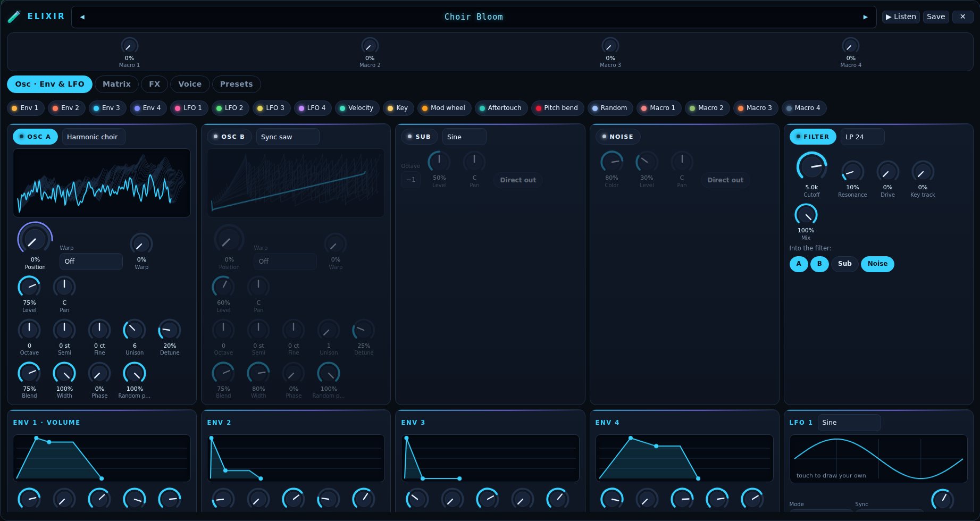Click the Sub Direct out button

[x=518, y=180]
